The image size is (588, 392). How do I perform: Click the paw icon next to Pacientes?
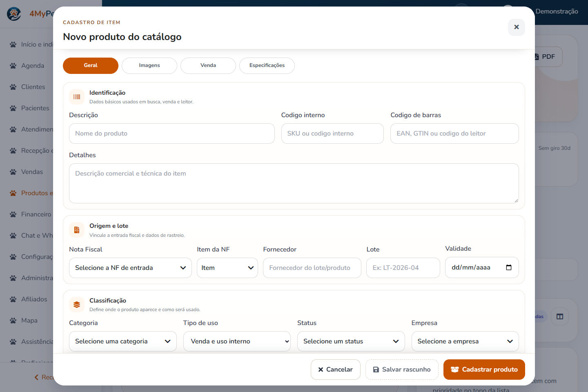(13, 108)
